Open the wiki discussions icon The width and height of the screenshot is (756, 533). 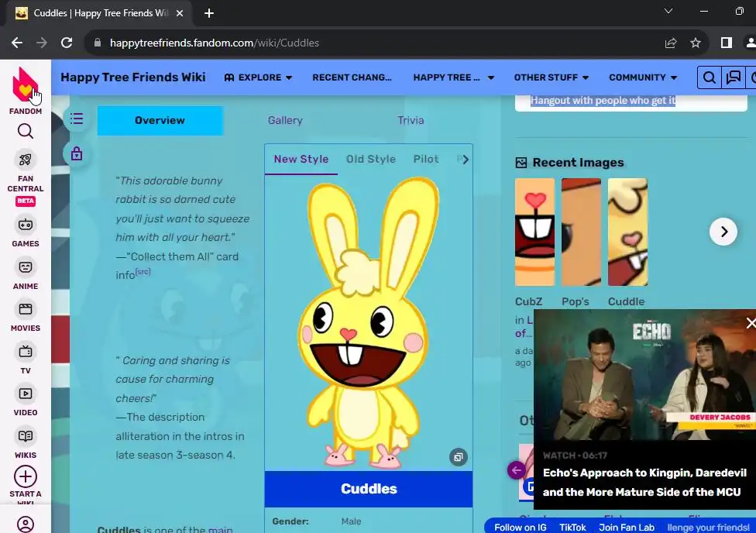(x=734, y=77)
